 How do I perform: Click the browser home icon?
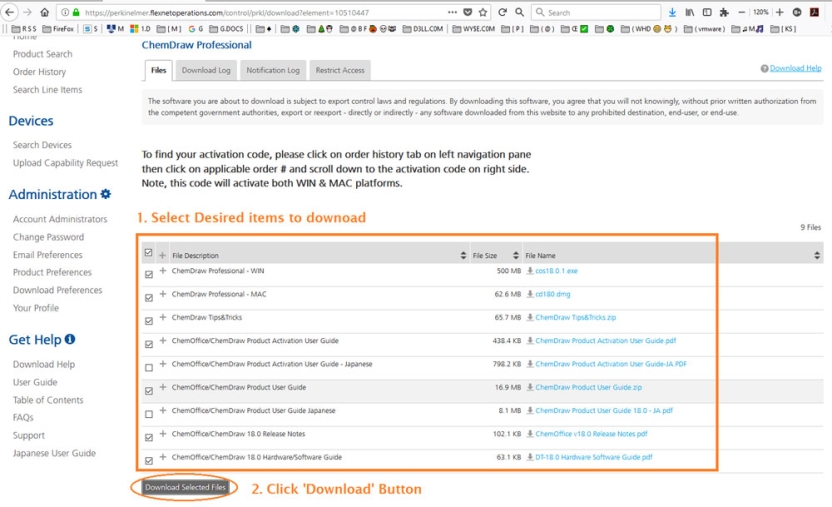47,12
